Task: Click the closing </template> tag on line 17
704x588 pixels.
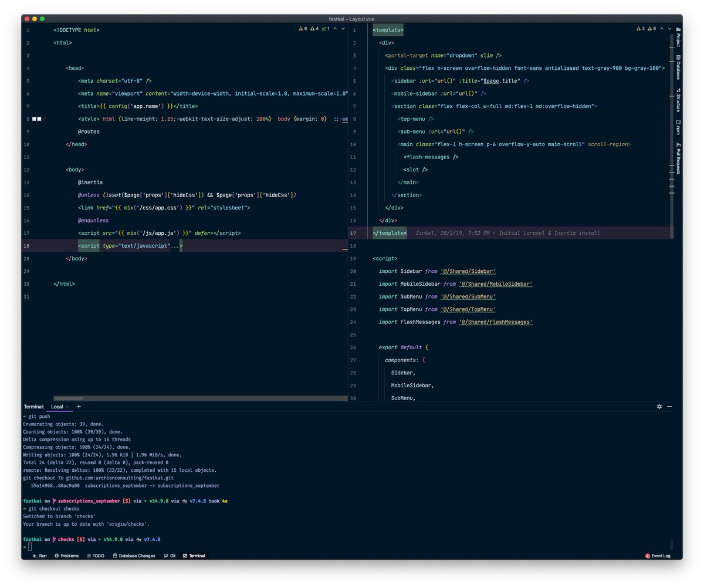Action: [x=390, y=233]
